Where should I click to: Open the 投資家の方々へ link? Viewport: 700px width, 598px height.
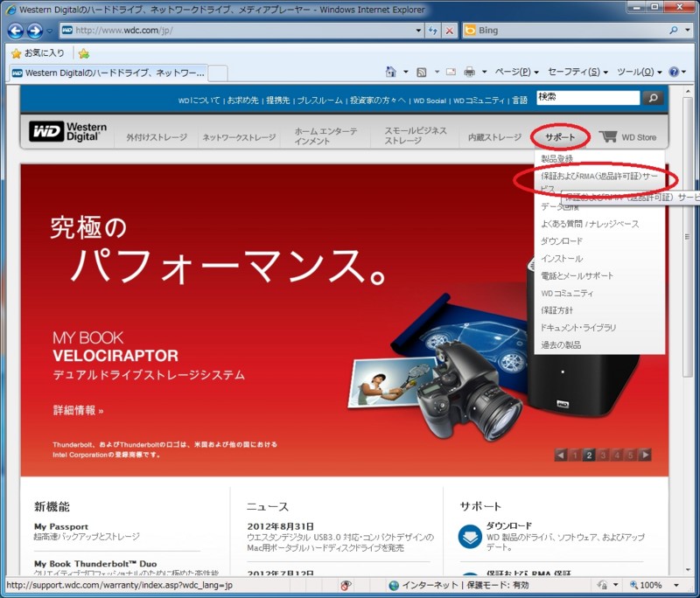click(x=378, y=101)
